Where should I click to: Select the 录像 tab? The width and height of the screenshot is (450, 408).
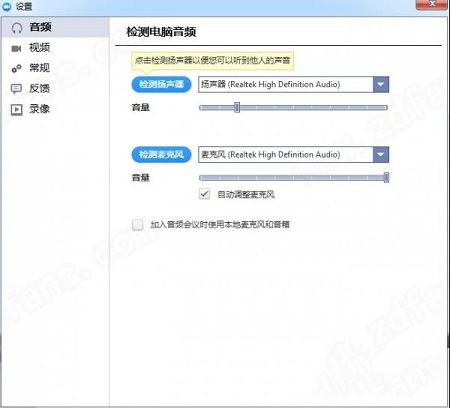[55, 109]
